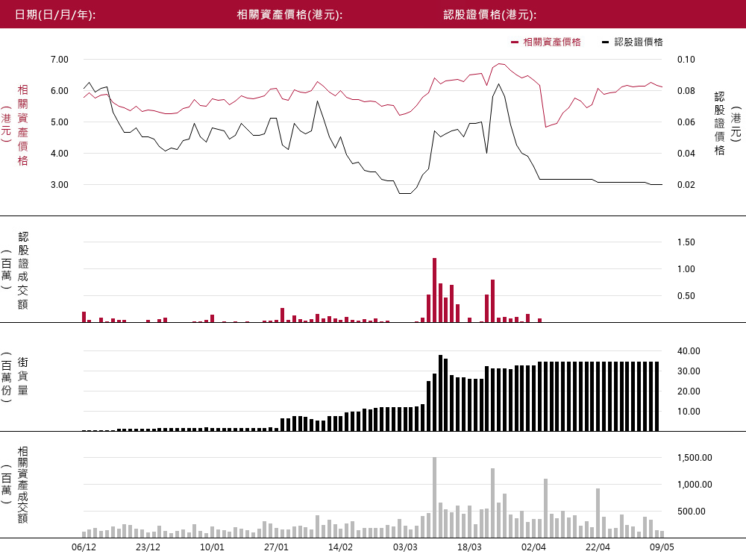This screenshot has width=746, height=560.
Task: Click the 06/12 date axis label
Action: coord(84,547)
